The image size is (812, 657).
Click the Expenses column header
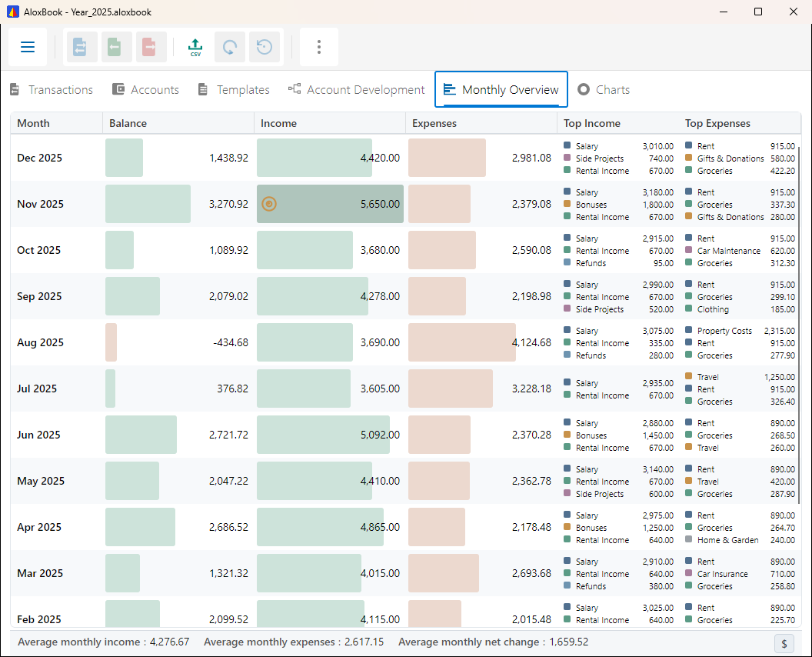[481, 123]
